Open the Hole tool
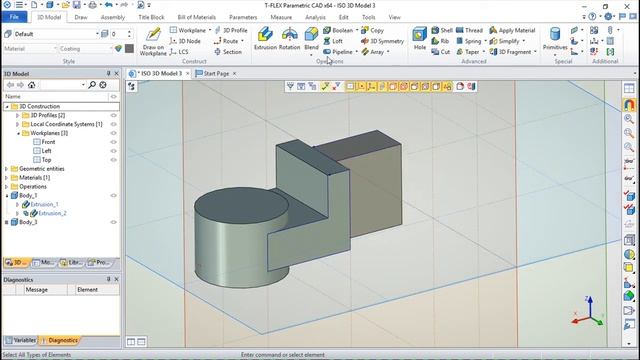This screenshot has height=360, width=640. coord(420,39)
